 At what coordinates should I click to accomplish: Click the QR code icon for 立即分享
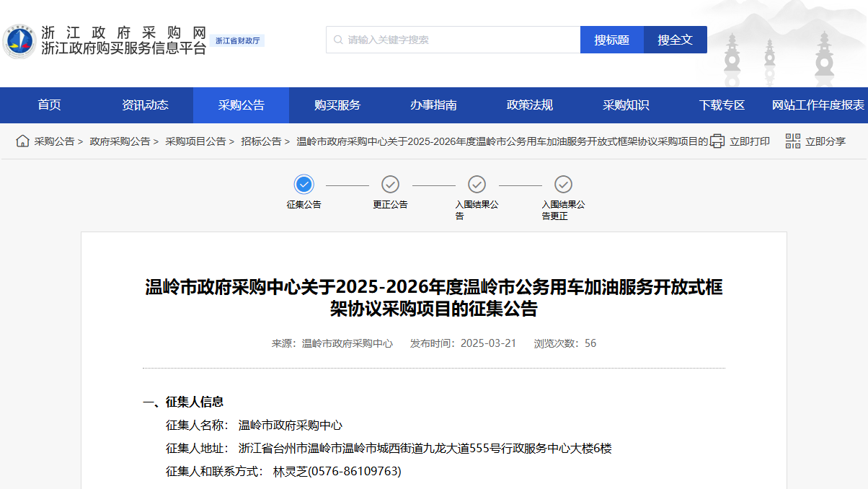793,141
